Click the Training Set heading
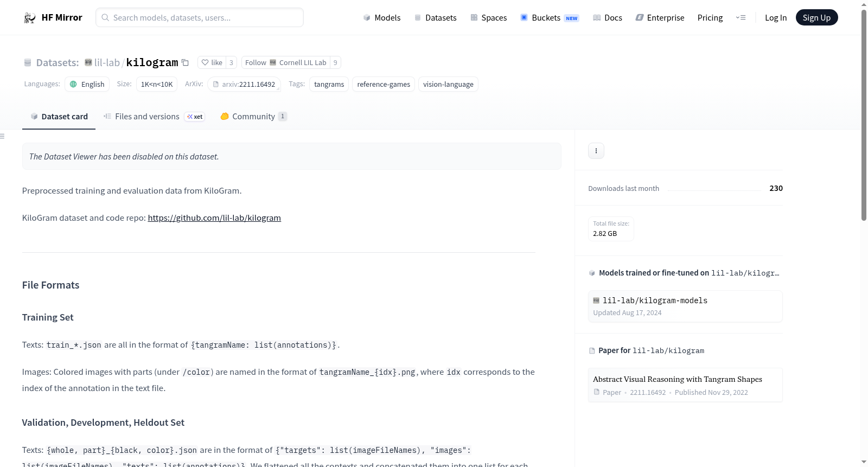 [x=48, y=317]
